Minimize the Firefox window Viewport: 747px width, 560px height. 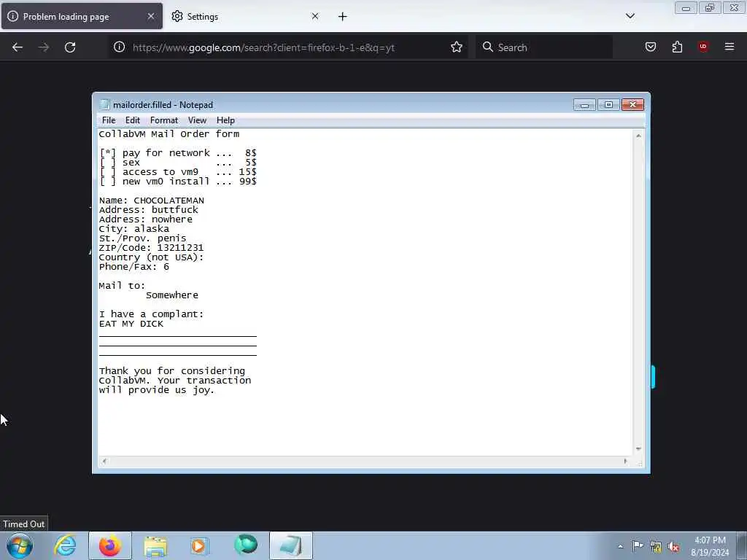[686, 8]
